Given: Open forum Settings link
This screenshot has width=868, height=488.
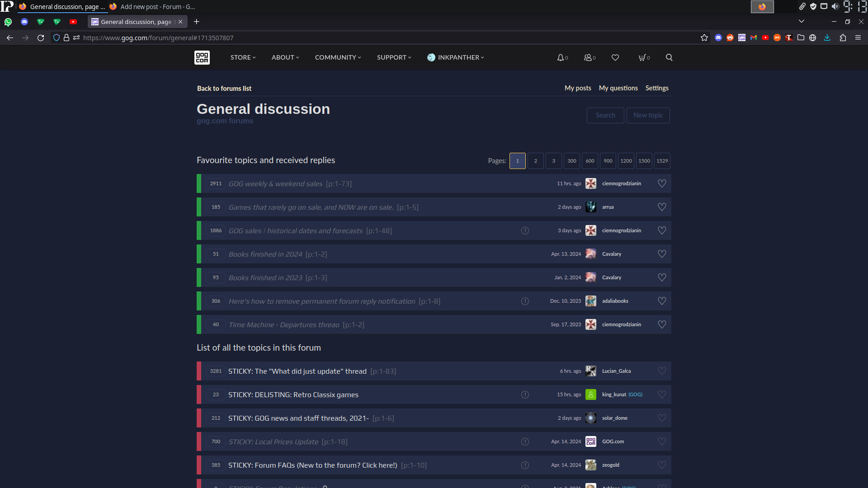Looking at the screenshot, I should tap(657, 88).
